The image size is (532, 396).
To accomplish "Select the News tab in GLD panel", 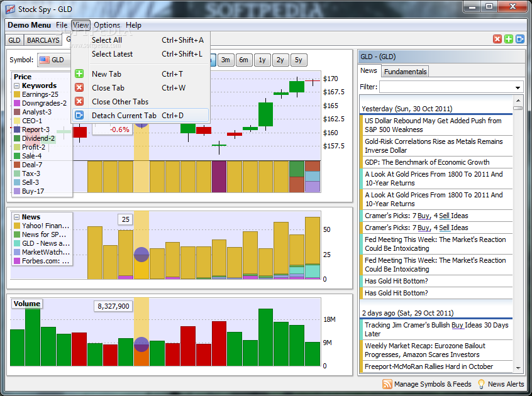I will [x=369, y=70].
